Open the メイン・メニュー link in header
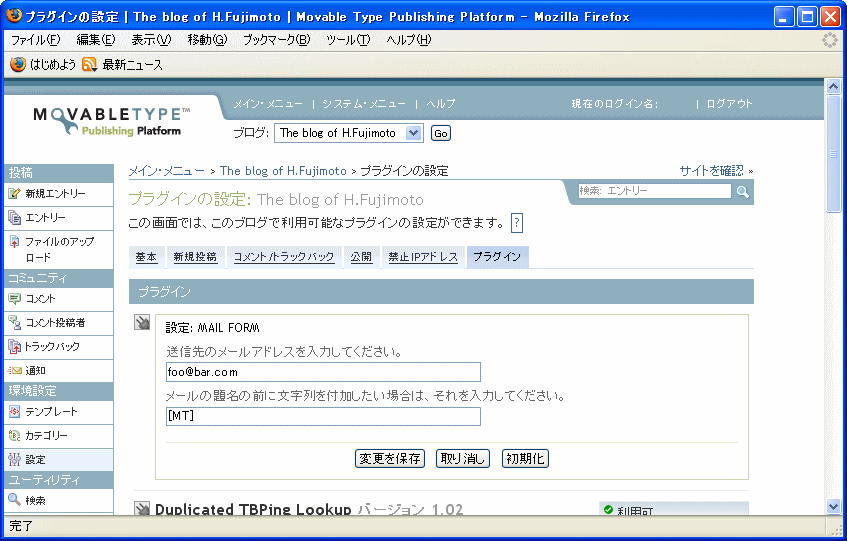 268,104
